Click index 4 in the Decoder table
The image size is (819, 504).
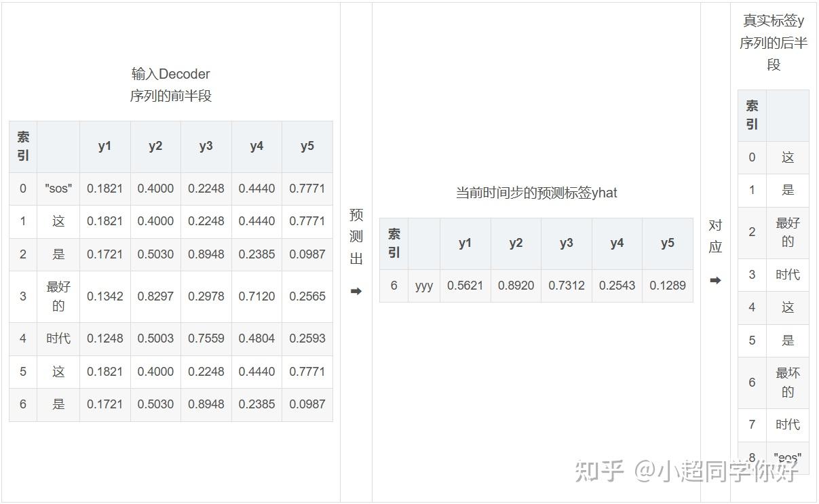[23, 338]
